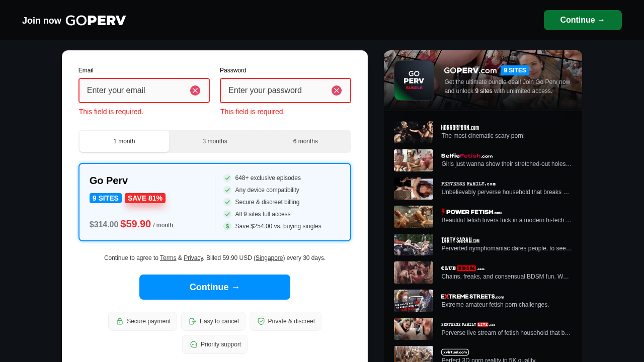Image resolution: width=644 pixels, height=362 pixels.
Task: Open the Extreme Streets.com thumbnail
Action: (414, 301)
